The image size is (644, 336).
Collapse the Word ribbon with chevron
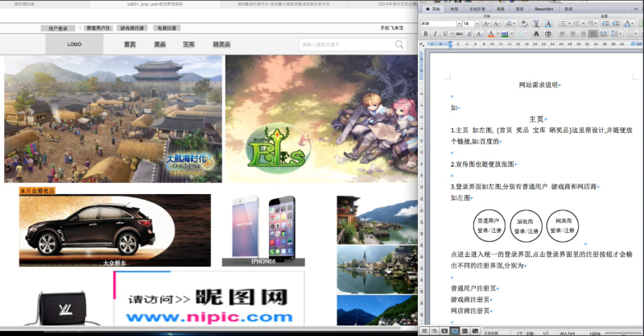636,9
